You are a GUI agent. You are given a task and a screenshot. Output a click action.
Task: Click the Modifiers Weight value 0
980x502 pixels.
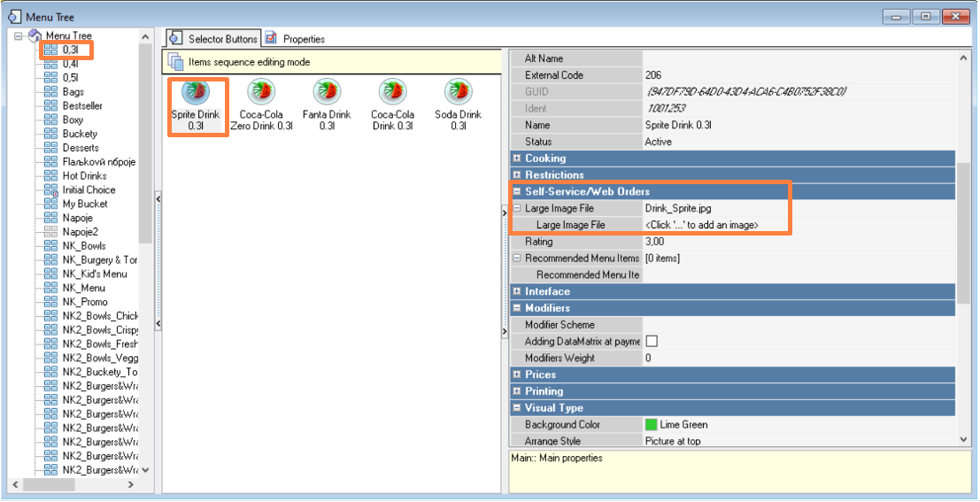click(x=799, y=359)
